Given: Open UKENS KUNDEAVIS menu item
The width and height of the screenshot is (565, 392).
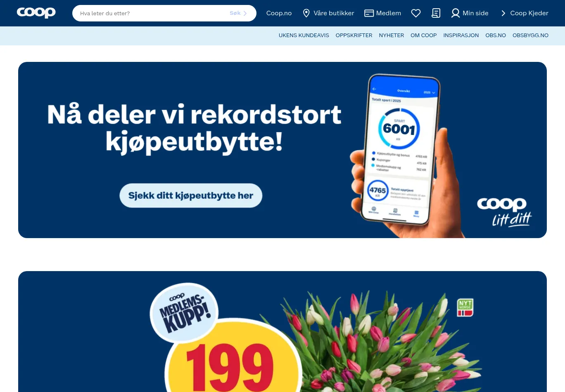Looking at the screenshot, I should coord(304,35).
